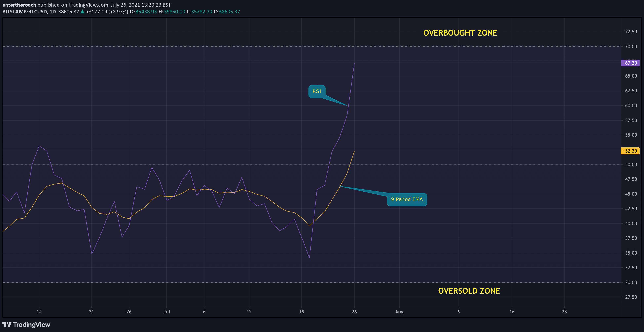The height and width of the screenshot is (332, 644).
Task: Click the purple 67.20 RSI value tag
Action: (x=630, y=63)
